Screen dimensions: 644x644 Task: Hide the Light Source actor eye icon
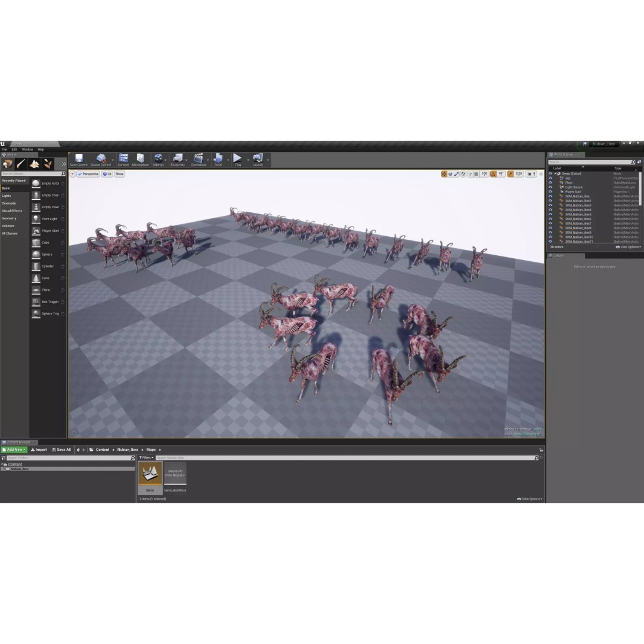pos(550,187)
